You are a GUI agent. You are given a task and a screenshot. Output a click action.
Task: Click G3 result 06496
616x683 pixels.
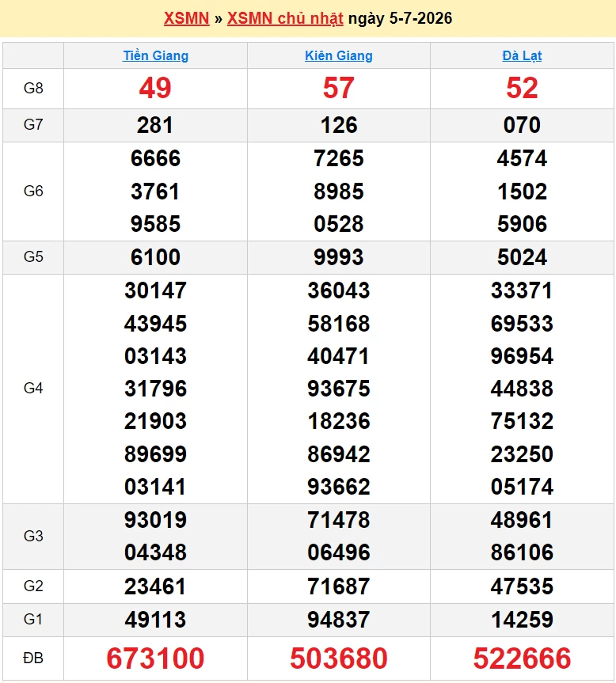tap(339, 552)
